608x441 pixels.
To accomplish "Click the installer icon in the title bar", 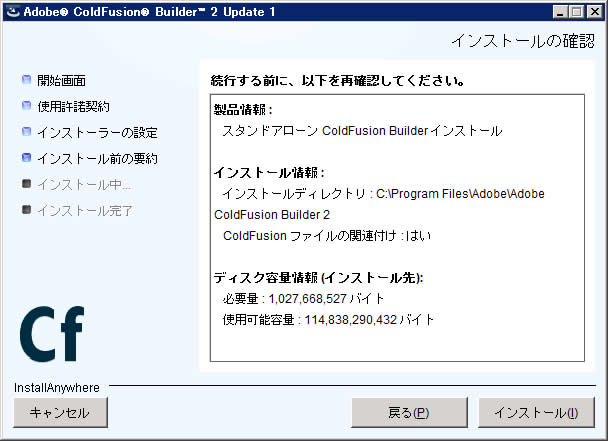I will (x=13, y=12).
